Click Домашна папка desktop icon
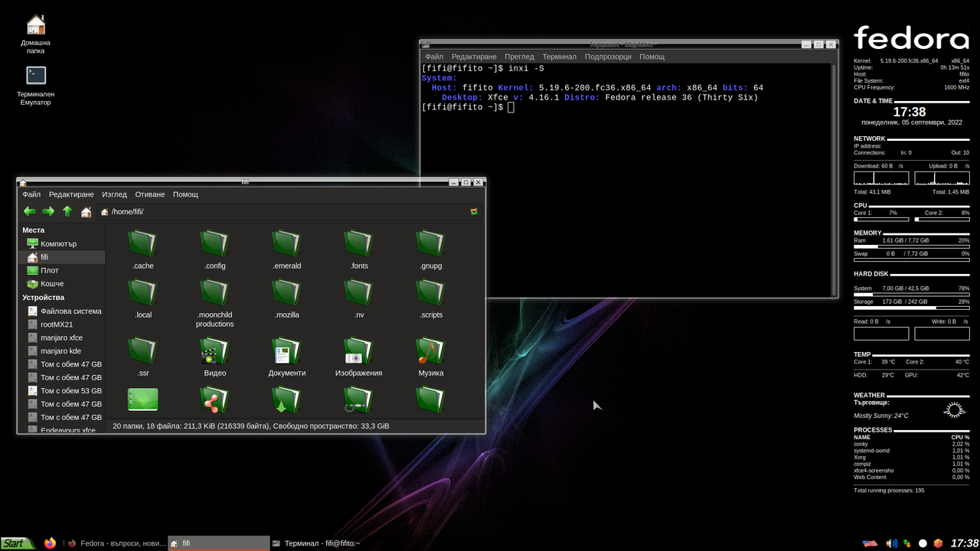The image size is (980, 551). (x=36, y=34)
